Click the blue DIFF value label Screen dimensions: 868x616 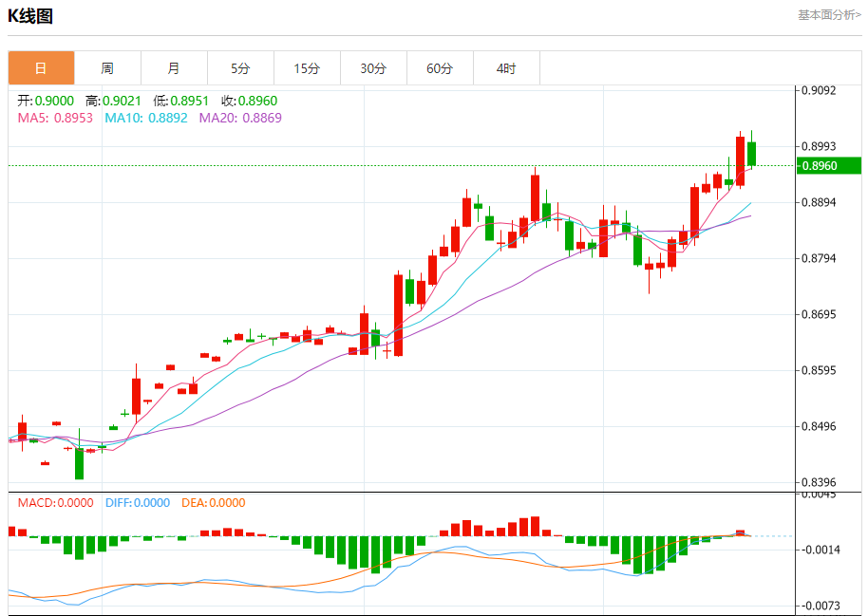(137, 503)
